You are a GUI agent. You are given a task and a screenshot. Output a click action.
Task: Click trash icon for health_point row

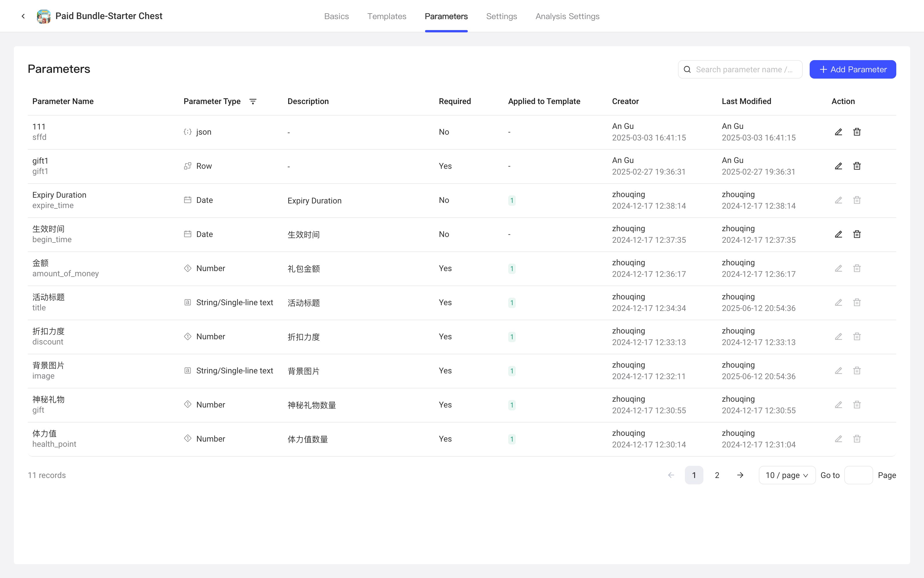857,439
